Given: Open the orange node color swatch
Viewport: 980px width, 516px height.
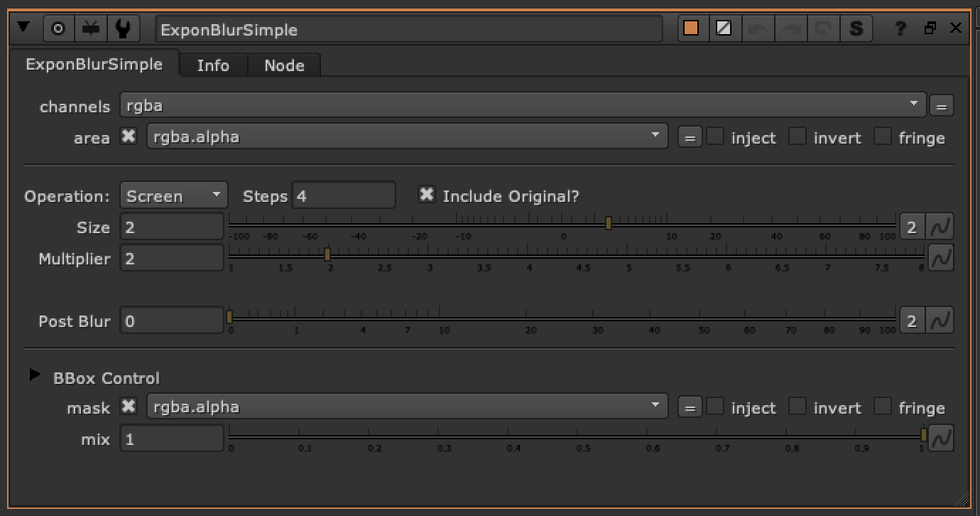Looking at the screenshot, I should click(690, 29).
